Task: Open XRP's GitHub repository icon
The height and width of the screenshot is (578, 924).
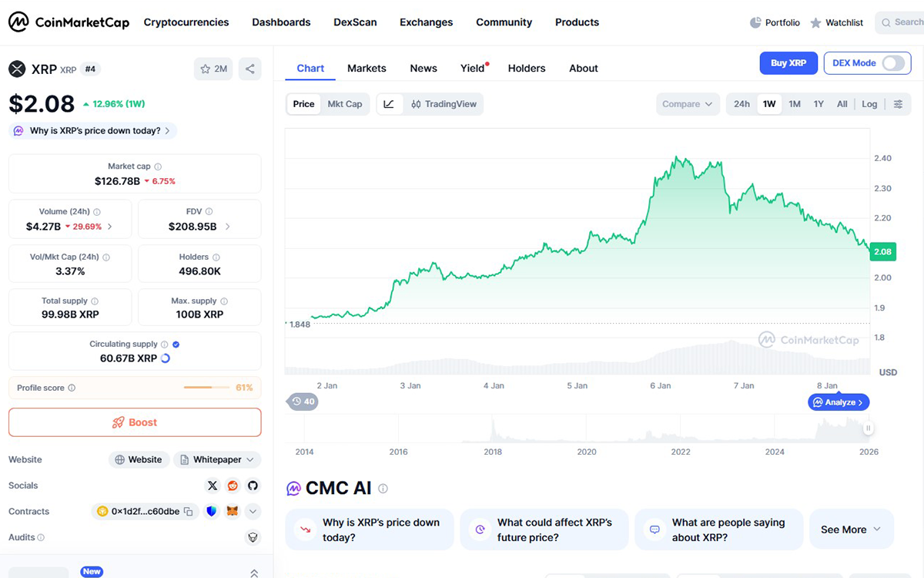Action: click(253, 486)
